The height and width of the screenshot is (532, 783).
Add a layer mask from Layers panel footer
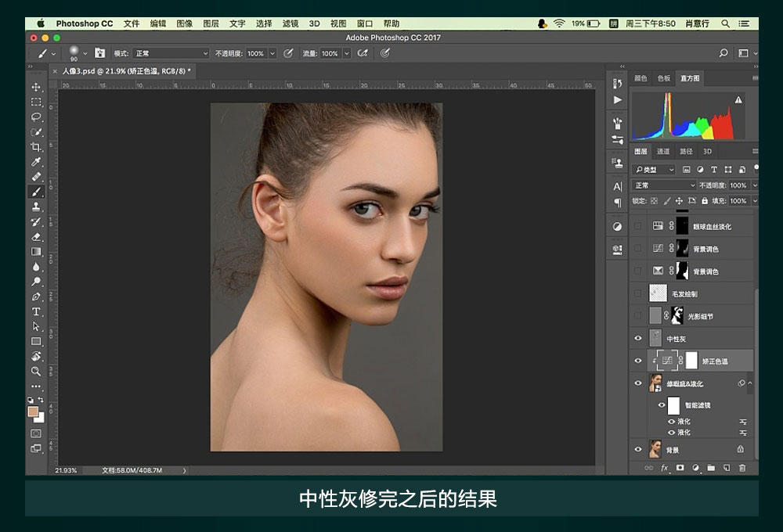680,468
